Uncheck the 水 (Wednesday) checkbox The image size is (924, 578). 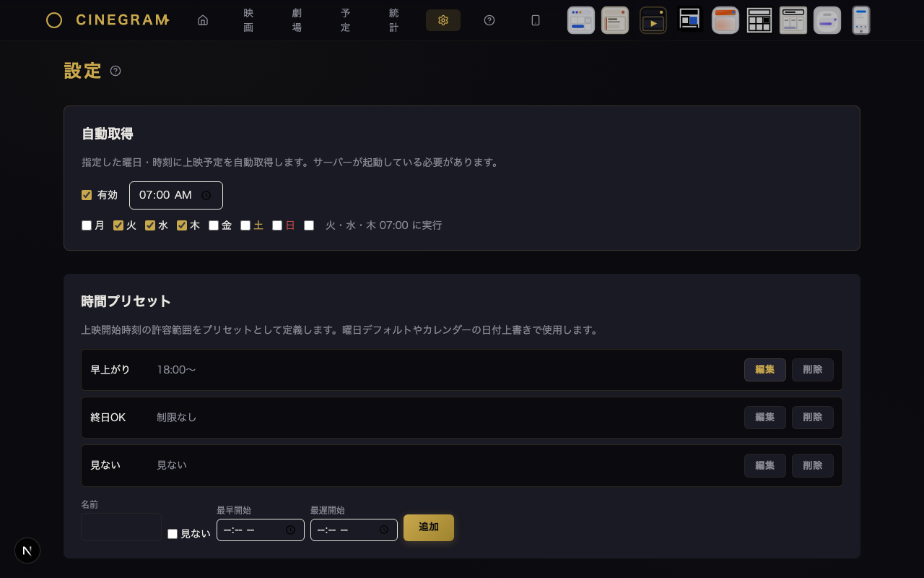[150, 225]
